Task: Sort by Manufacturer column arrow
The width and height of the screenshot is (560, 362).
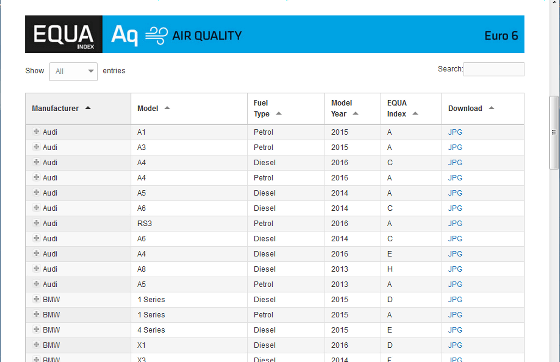Action: 88,108
